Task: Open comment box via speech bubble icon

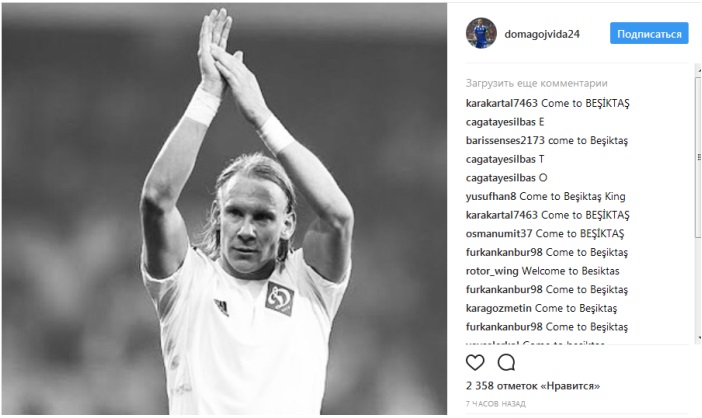Action: tap(506, 363)
